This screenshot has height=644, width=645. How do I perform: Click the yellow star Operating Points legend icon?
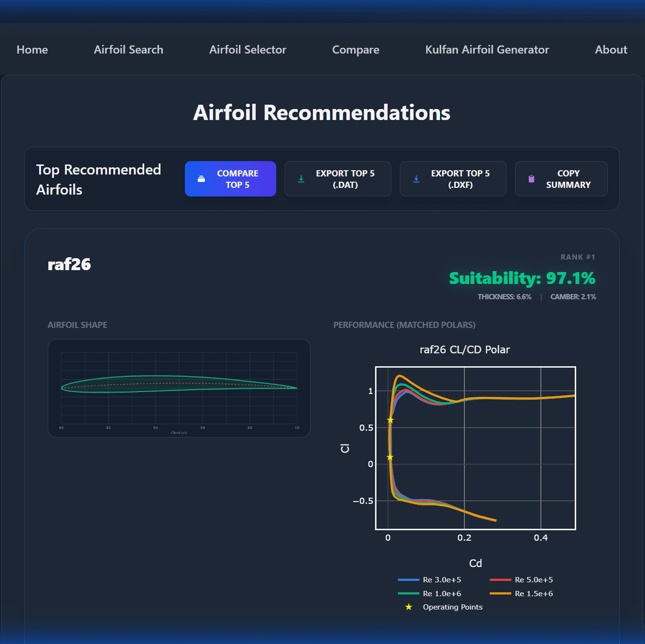[408, 607]
